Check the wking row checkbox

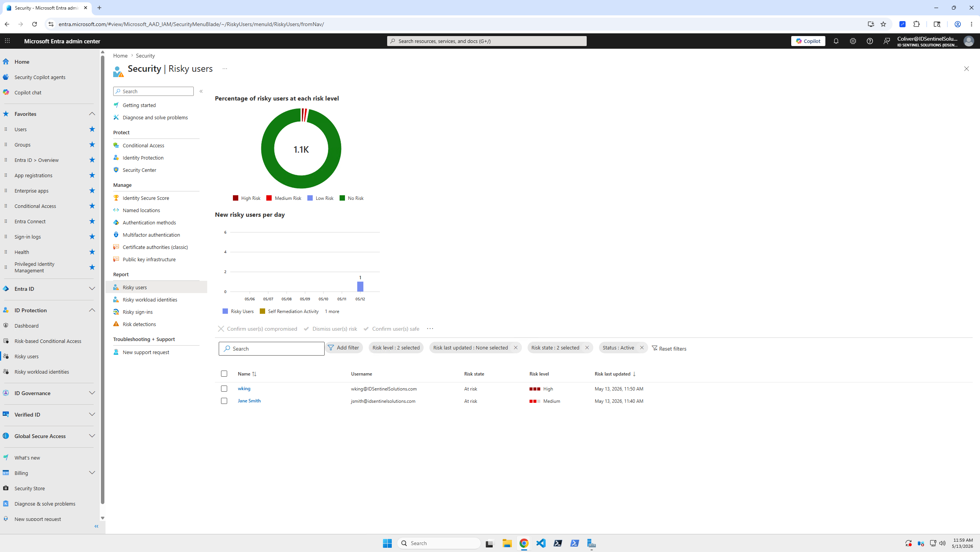click(224, 389)
